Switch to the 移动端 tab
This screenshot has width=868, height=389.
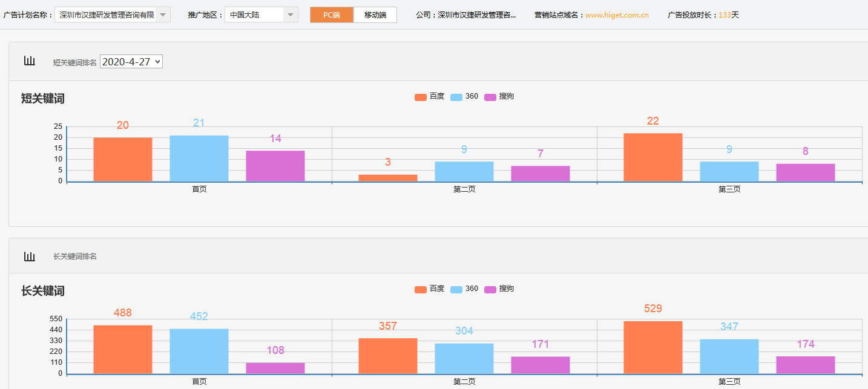375,15
